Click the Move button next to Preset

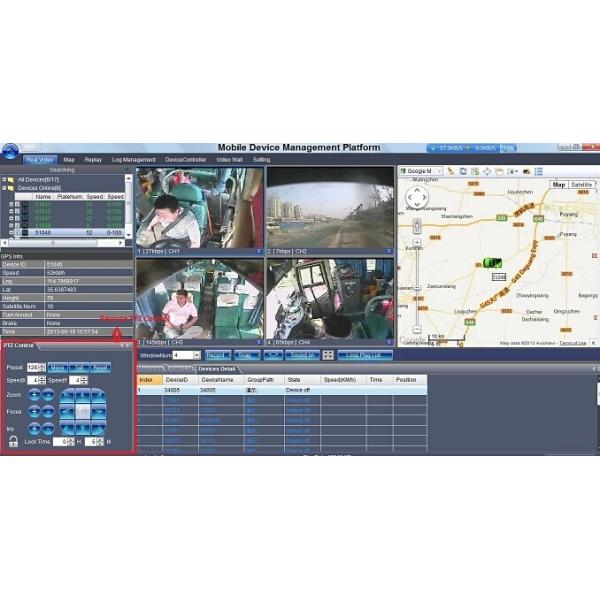click(x=57, y=367)
